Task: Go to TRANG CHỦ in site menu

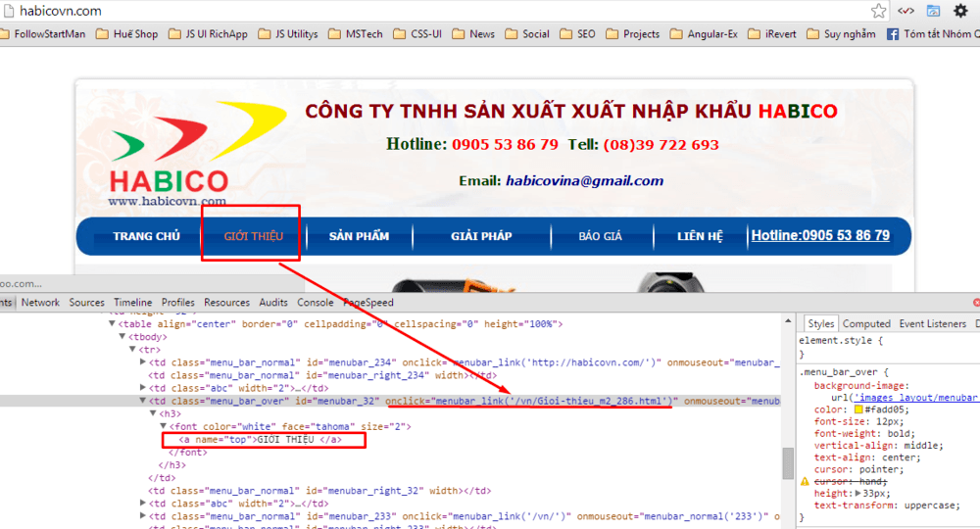Action: (146, 236)
